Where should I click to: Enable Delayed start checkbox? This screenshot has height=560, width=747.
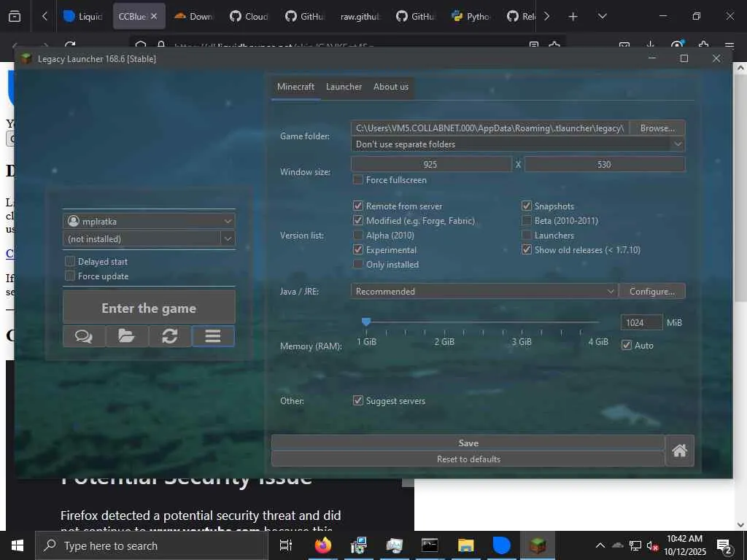coord(70,262)
